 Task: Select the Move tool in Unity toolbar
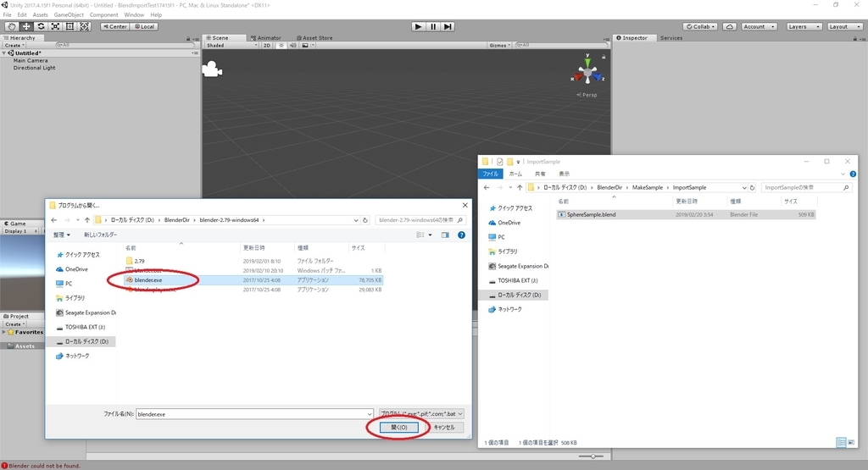[x=26, y=26]
